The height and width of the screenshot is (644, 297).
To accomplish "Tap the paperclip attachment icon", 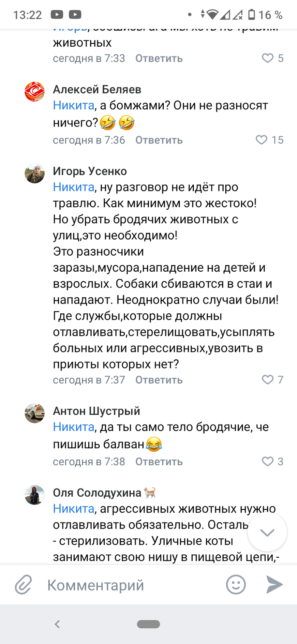I will (x=24, y=585).
